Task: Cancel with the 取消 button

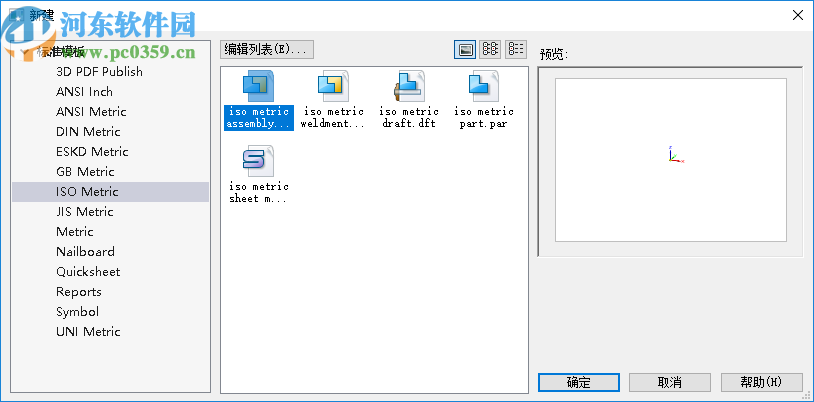Action: 670,383
